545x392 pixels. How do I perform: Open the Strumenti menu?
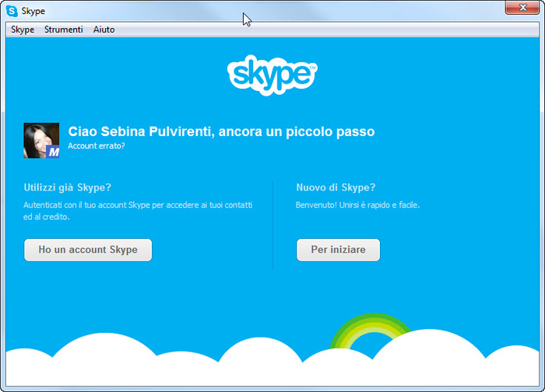tap(64, 30)
